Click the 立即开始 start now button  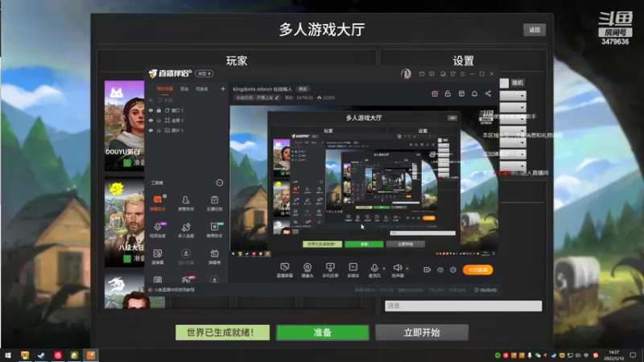click(422, 332)
